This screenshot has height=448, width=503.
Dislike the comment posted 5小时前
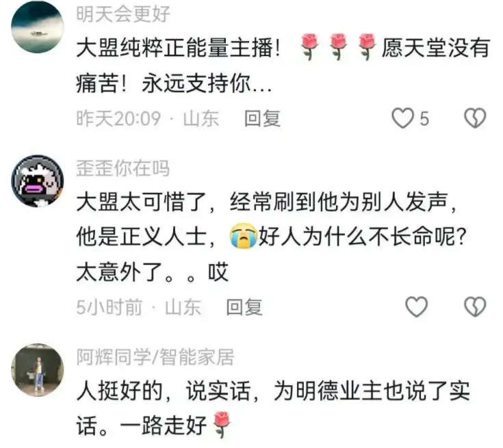click(475, 306)
